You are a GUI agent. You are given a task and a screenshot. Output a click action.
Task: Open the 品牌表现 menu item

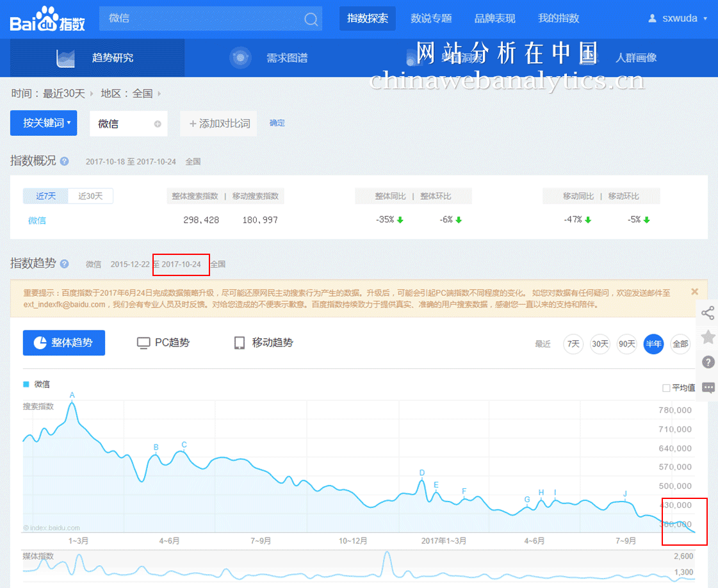[494, 19]
